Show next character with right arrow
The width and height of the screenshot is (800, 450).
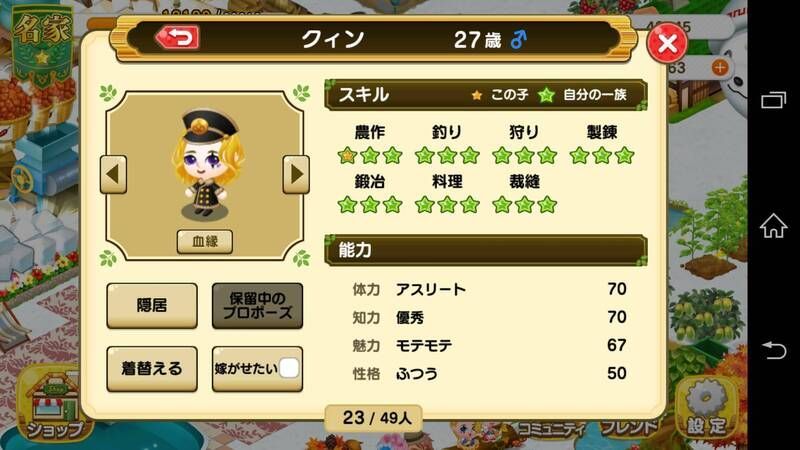pyautogui.click(x=296, y=174)
